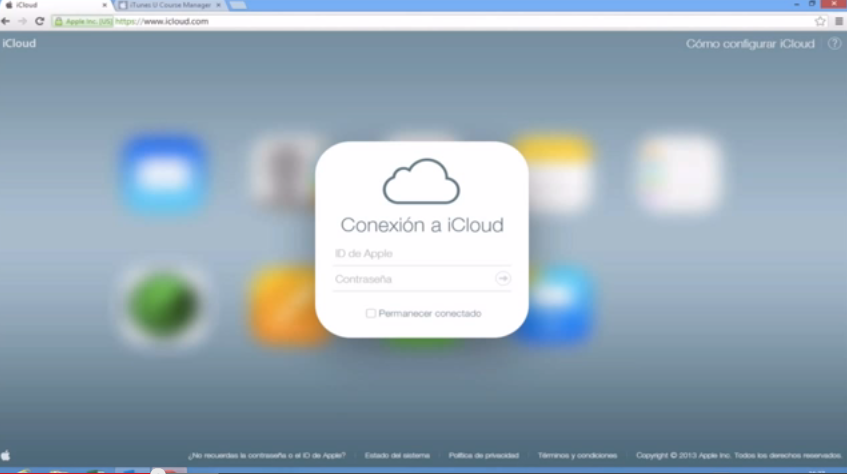Bookmark this page with the star icon
Viewport: 847px width, 474px height.
820,22
